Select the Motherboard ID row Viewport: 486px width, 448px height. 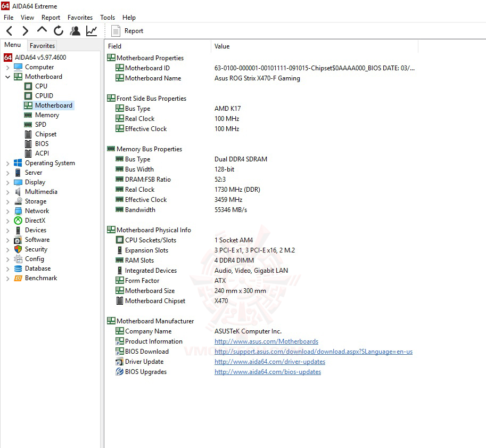pos(262,68)
